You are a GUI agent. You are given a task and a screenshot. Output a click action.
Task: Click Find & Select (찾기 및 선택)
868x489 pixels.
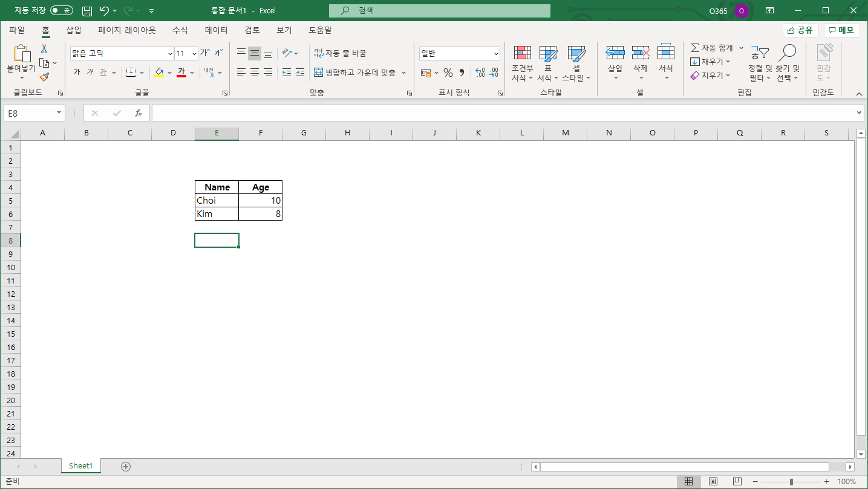(788, 63)
